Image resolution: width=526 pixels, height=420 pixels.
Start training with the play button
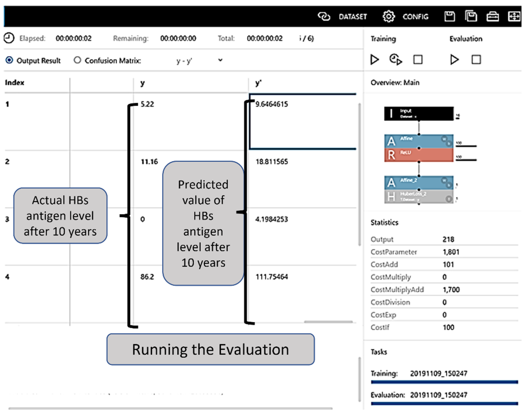point(374,60)
